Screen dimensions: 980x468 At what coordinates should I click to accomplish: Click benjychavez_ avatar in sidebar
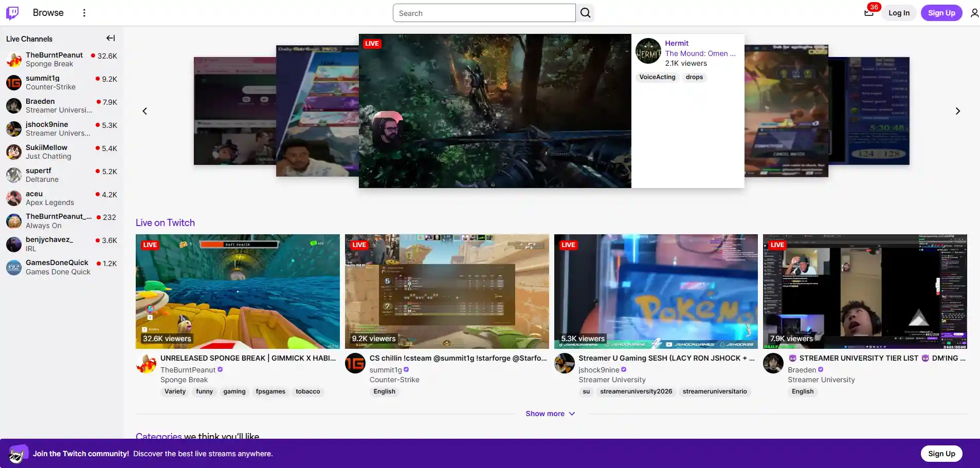coord(14,244)
